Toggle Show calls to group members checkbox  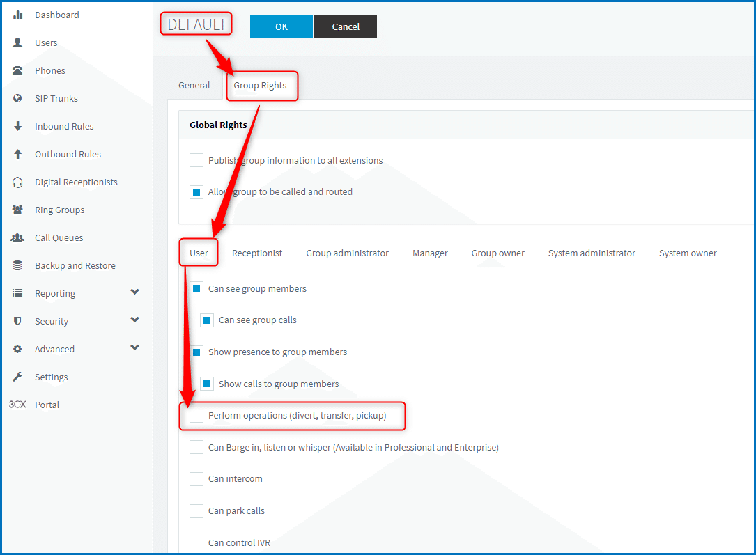coord(207,384)
